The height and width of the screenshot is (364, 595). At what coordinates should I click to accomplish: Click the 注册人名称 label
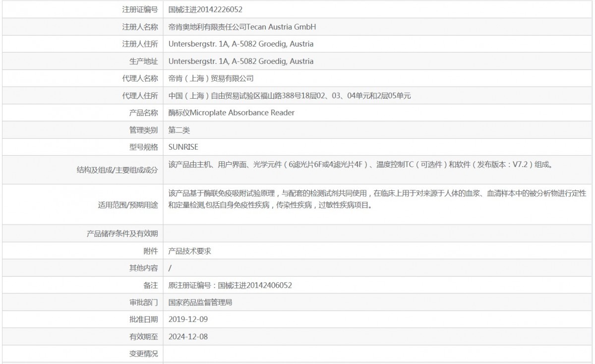(x=140, y=27)
